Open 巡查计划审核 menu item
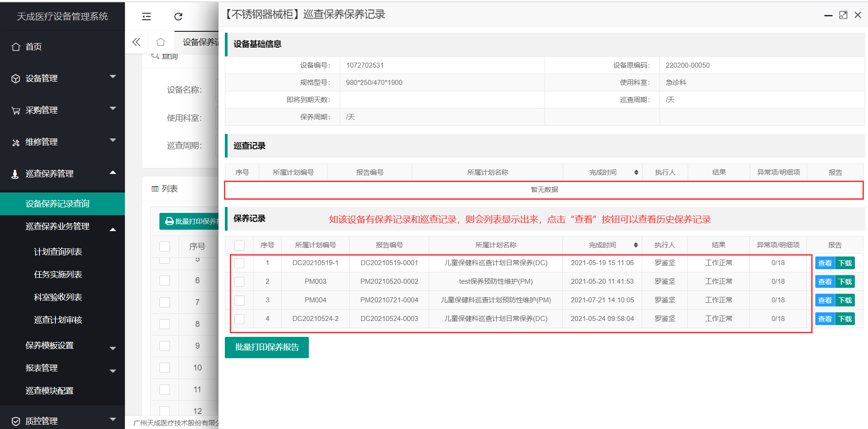 pyautogui.click(x=58, y=320)
